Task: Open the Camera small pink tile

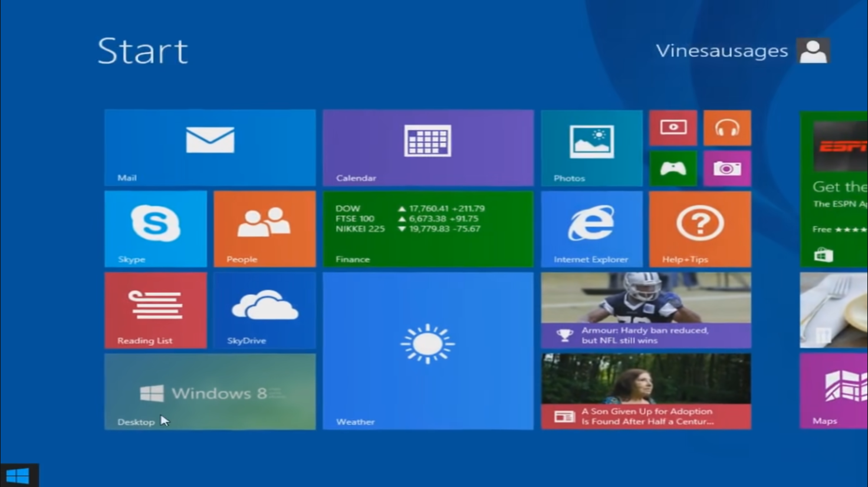Action: coord(727,169)
